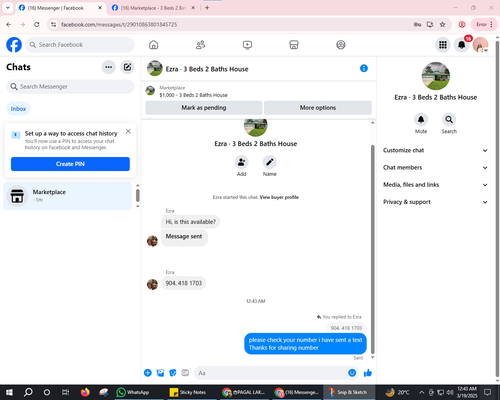Open the Windows Start menu
This screenshot has width=500, height=400.
click(x=9, y=392)
